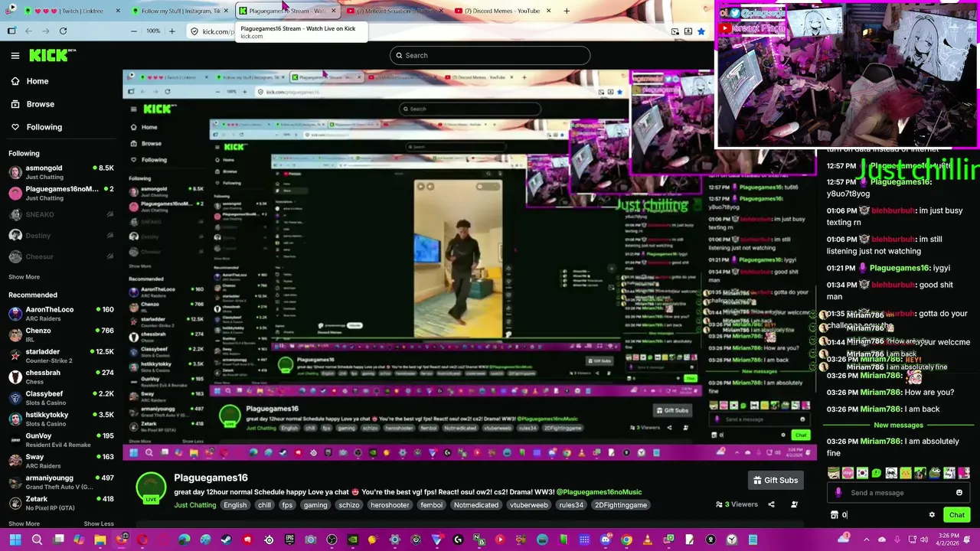Send message with green Chat button
980x551 pixels.
(956, 515)
